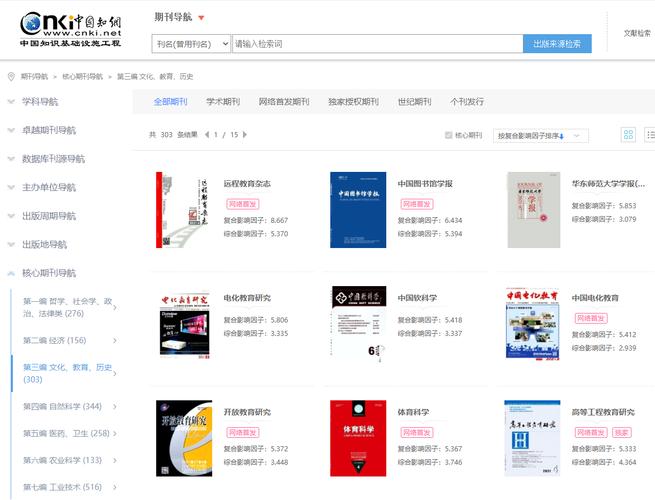The image size is (655, 500).
Task: Select the 网络首发期刊 tab
Action: (284, 102)
